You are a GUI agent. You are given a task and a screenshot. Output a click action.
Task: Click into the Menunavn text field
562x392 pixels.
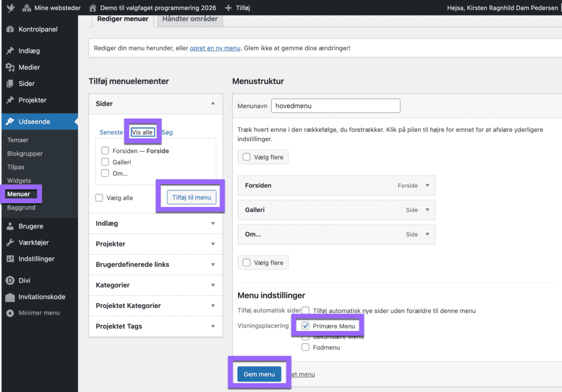tap(335, 105)
